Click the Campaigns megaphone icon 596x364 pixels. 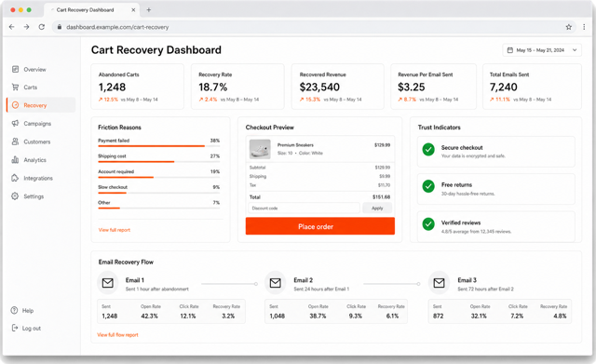click(x=15, y=124)
